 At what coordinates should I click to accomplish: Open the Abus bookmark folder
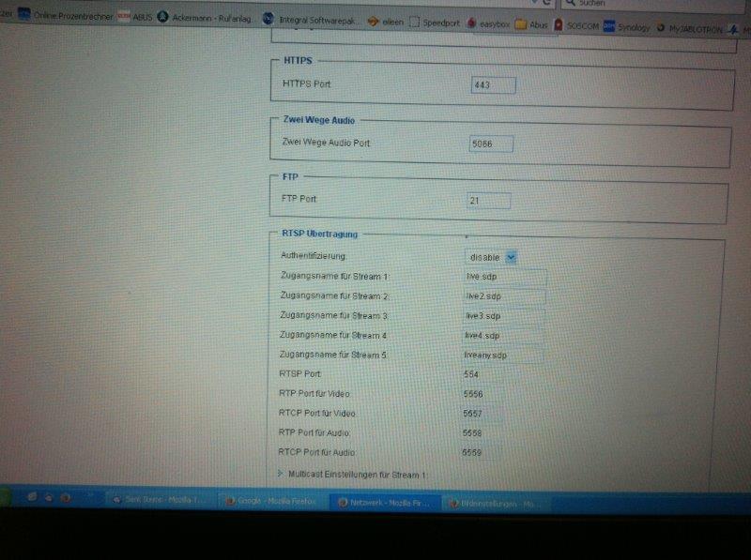[532, 24]
